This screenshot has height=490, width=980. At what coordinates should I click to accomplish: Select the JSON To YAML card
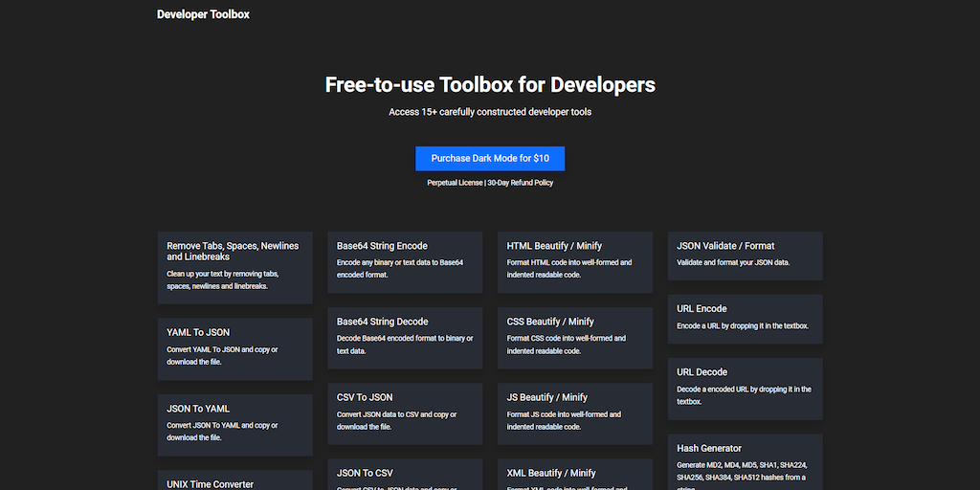pos(234,422)
